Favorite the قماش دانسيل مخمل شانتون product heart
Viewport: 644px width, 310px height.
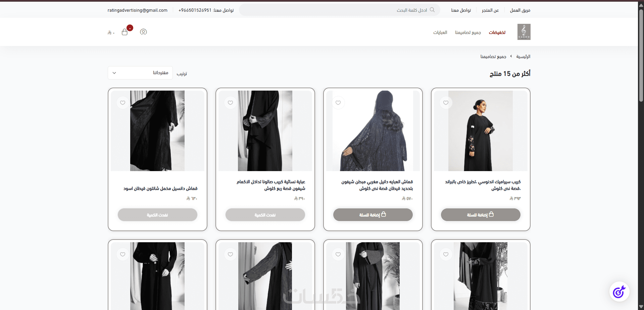[x=123, y=103]
